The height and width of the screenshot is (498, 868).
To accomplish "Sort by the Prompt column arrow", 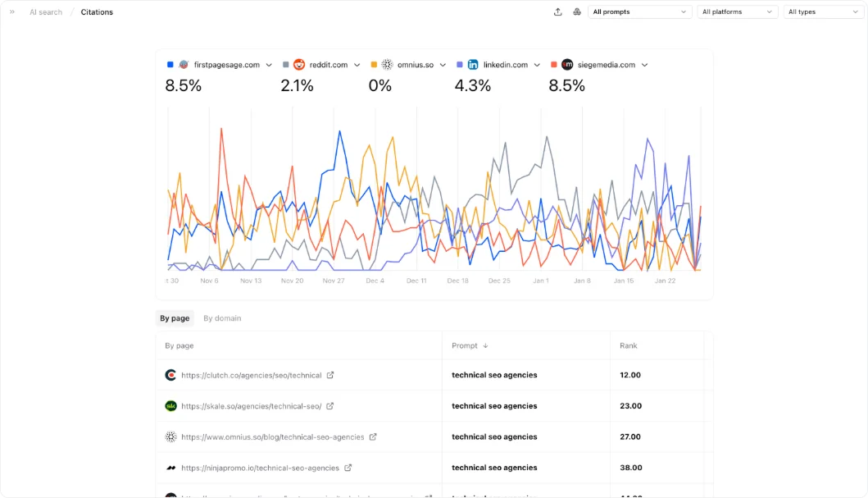I will tap(487, 345).
